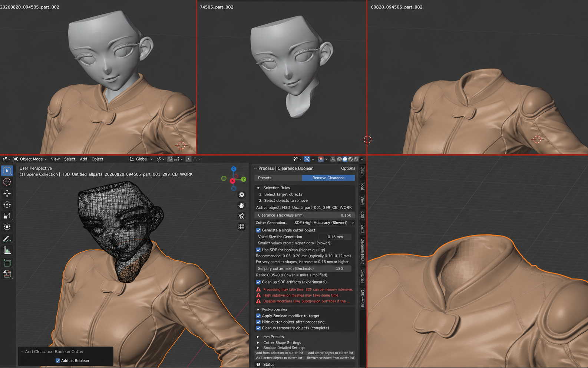This screenshot has width=588, height=368.
Task: Toggle Clean up SDF artifacts checkbox
Action: pos(258,282)
